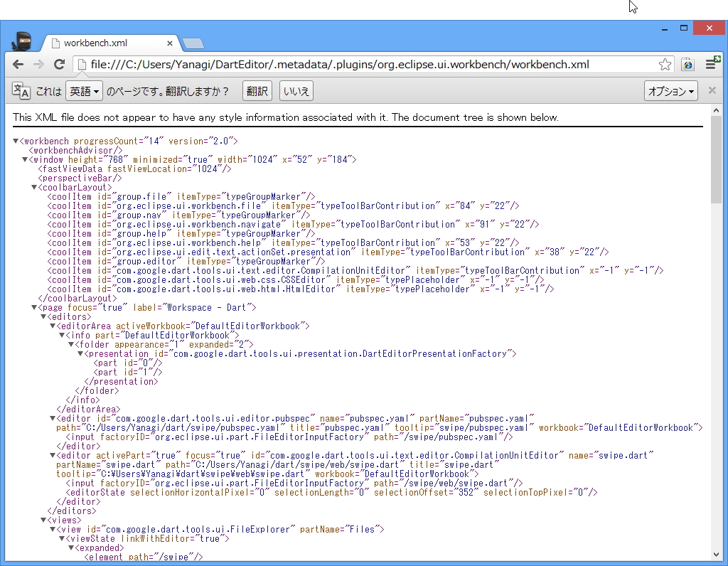Collapse the presentation id node

tap(81, 354)
